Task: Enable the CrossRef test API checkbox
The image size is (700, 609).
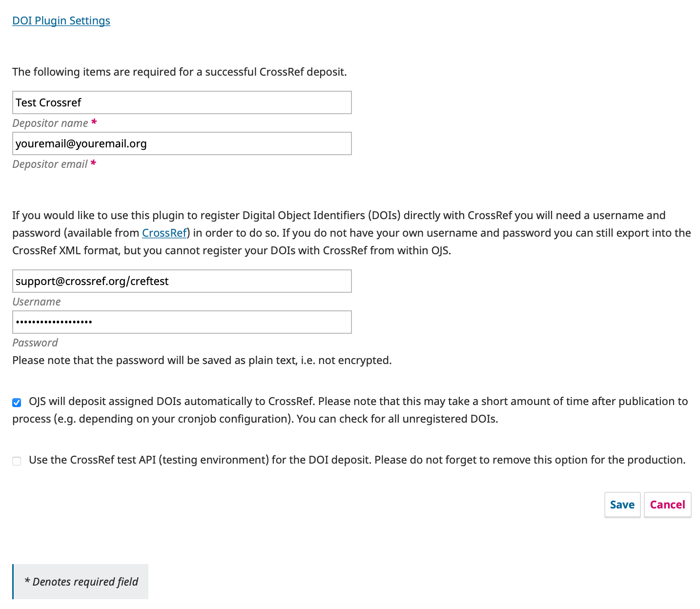Action: (x=17, y=461)
